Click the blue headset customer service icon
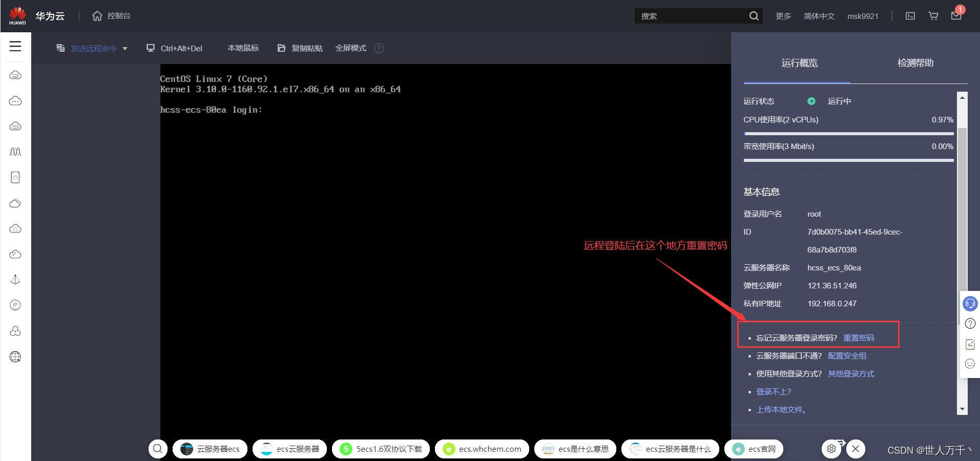980x461 pixels. (970, 303)
